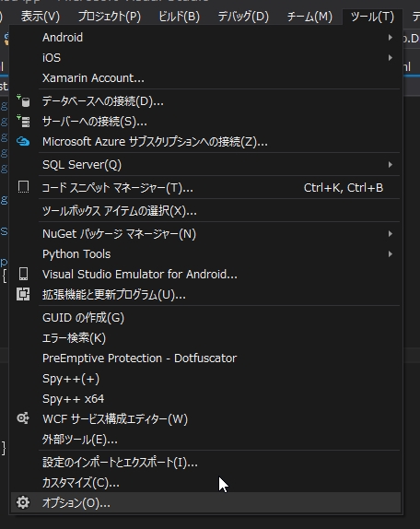Choose Microsoft Azure サブスクリプションへの接続(Z)...
Viewport: 420px width, 529px height.
point(205,141)
